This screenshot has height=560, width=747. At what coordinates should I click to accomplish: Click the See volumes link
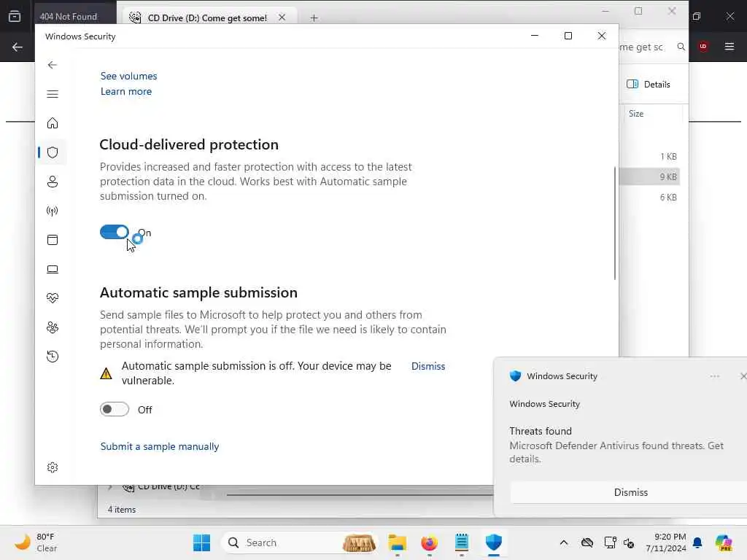point(128,76)
